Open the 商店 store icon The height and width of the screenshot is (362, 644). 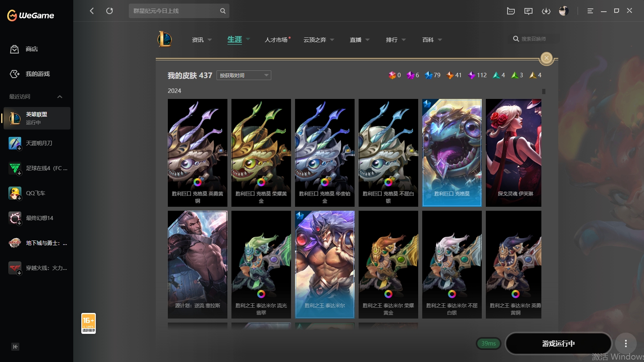pyautogui.click(x=14, y=49)
